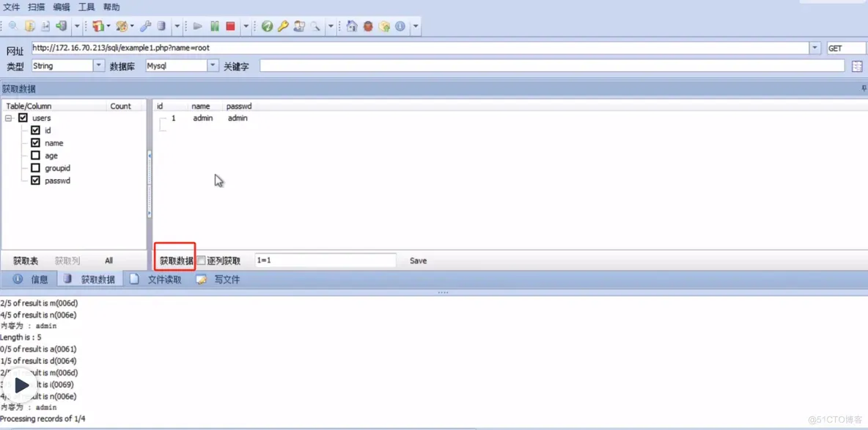Open the 数据库 Mysql dropdown
Viewport: 868px width, 430px height.
(213, 66)
